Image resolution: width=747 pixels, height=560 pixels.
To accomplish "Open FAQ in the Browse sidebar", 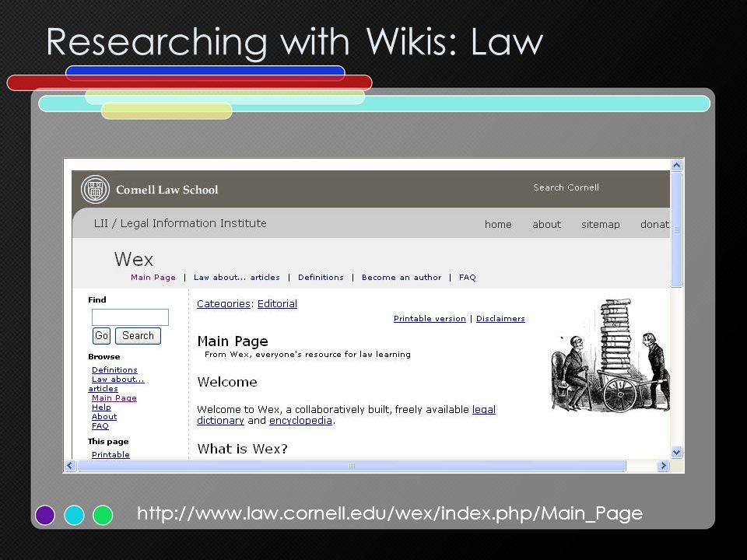I will 100,425.
